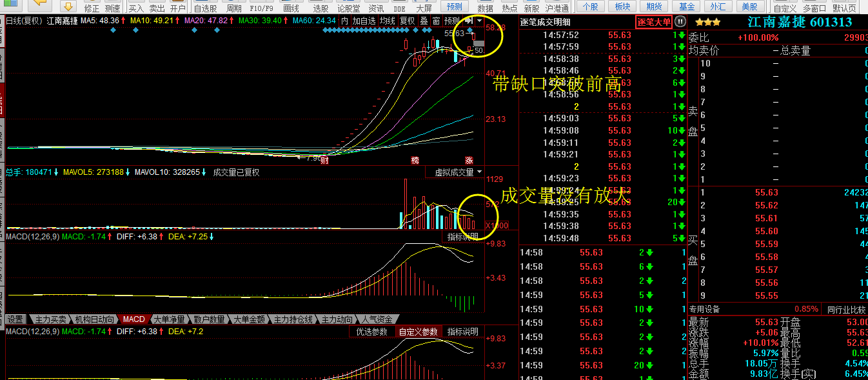Open the 新股 new stocks item

pos(531,8)
